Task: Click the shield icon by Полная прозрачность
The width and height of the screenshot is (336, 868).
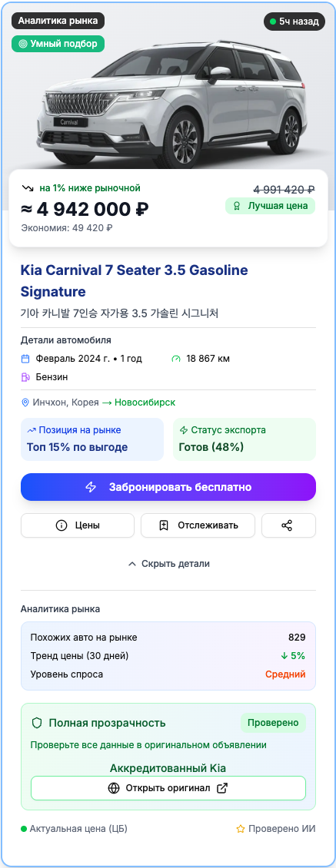Action: point(37,723)
